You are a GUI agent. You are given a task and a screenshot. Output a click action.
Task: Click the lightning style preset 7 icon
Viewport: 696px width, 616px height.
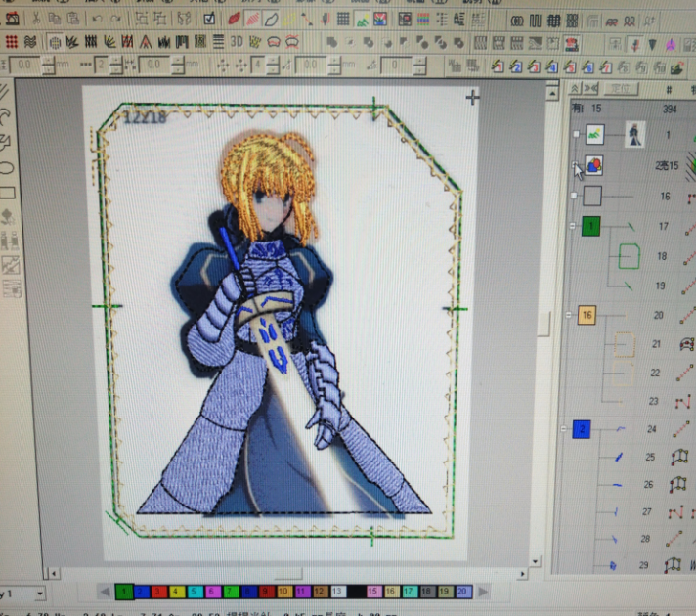pos(606,67)
